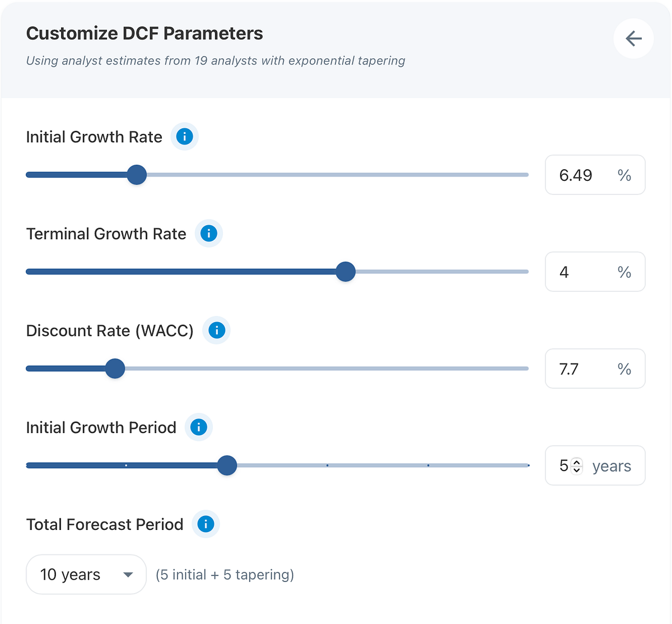Open the Total Forecast Period dropdown

pos(86,574)
